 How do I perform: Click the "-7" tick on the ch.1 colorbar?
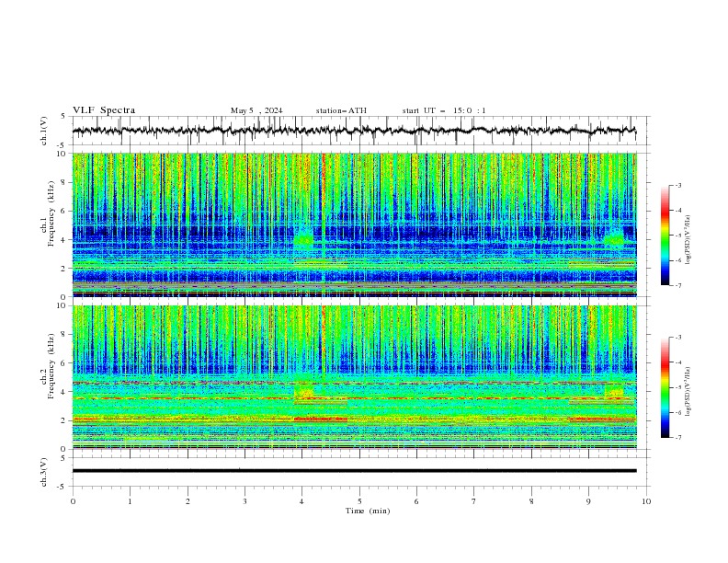tap(678, 285)
